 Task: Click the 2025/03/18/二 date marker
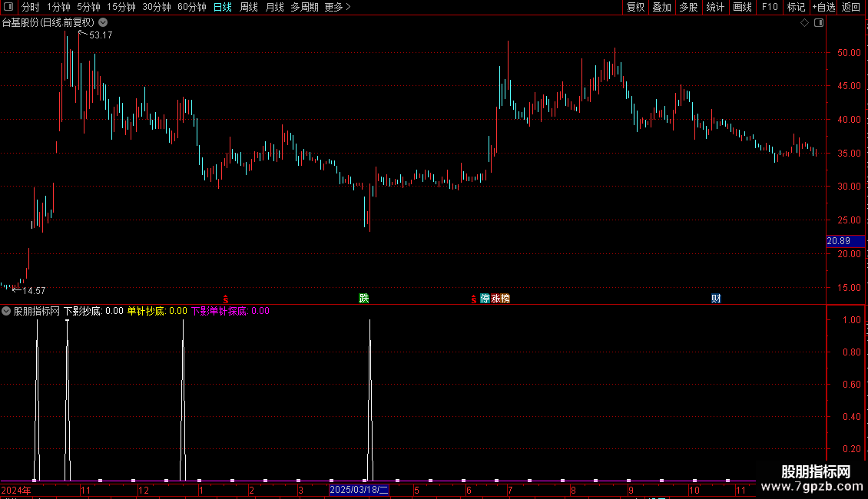pyautogui.click(x=359, y=490)
